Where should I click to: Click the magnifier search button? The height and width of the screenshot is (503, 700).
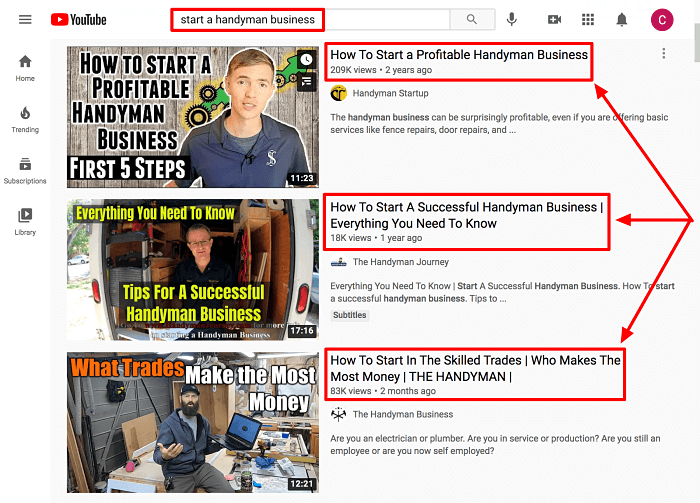point(472,20)
